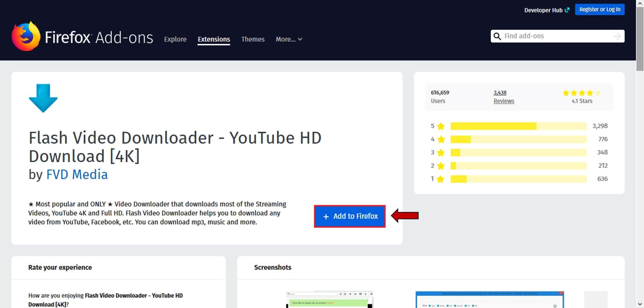
Task: Click the Rate your experience heading
Action: click(x=60, y=267)
